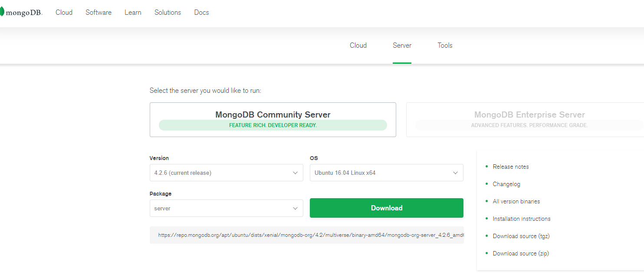Expand the OS dropdown chevron
The width and height of the screenshot is (644, 278).
point(455,173)
